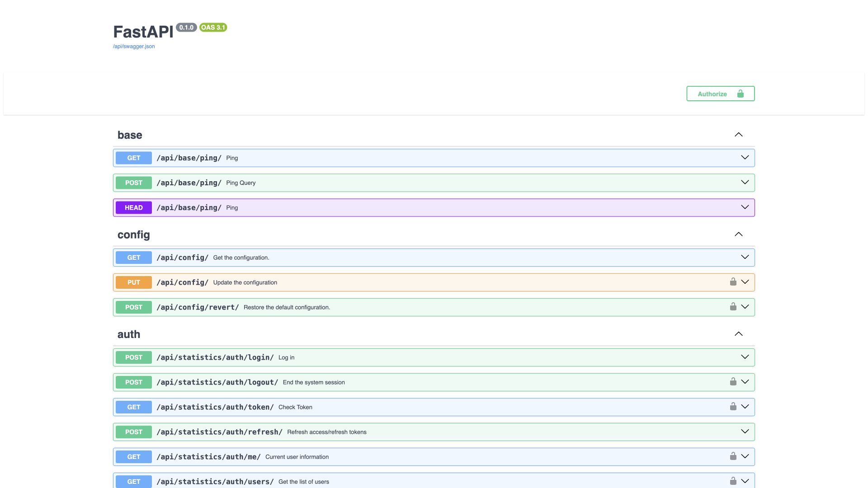Expand the auth/login/ endpoint chevron
This screenshot has width=868, height=488.
pos(745,357)
